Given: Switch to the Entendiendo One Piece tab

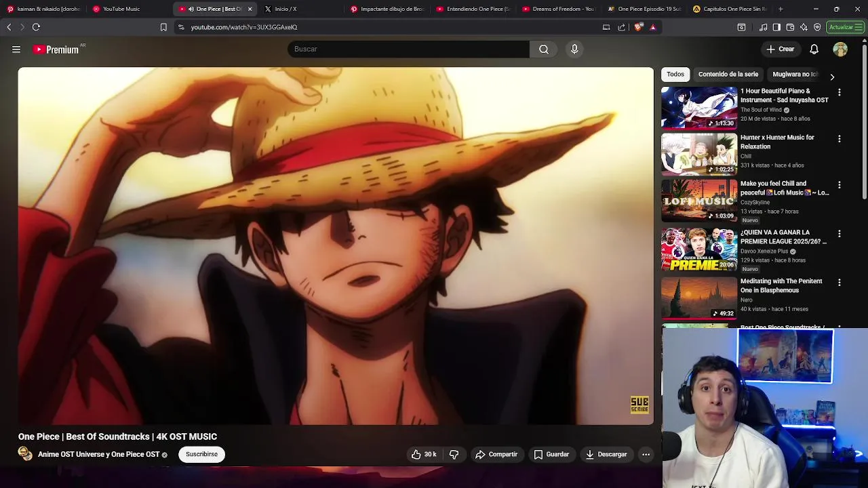Looking at the screenshot, I should pos(473,9).
